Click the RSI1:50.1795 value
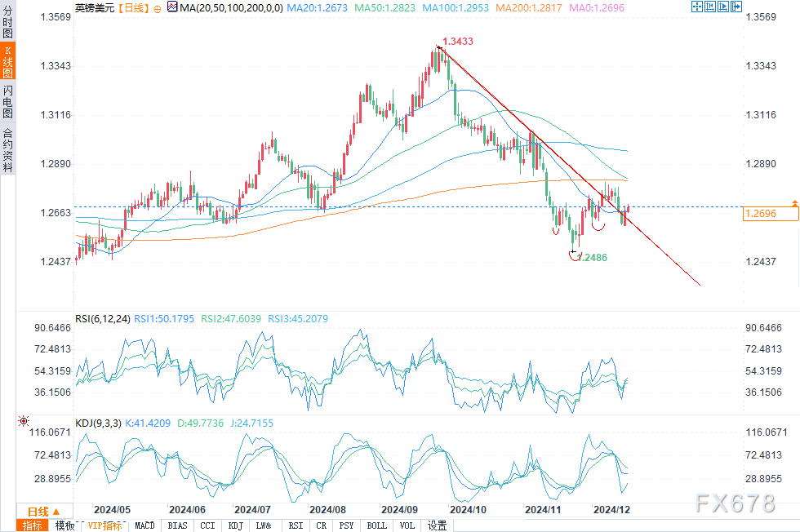 coord(164,319)
